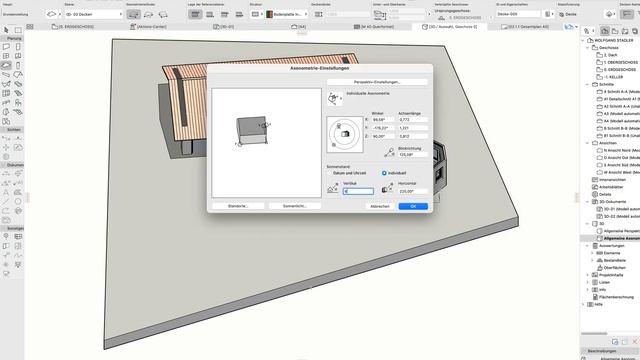640x360 pixels.
Task: Collapse the Geschosse folder in the navigator
Action: [587, 48]
